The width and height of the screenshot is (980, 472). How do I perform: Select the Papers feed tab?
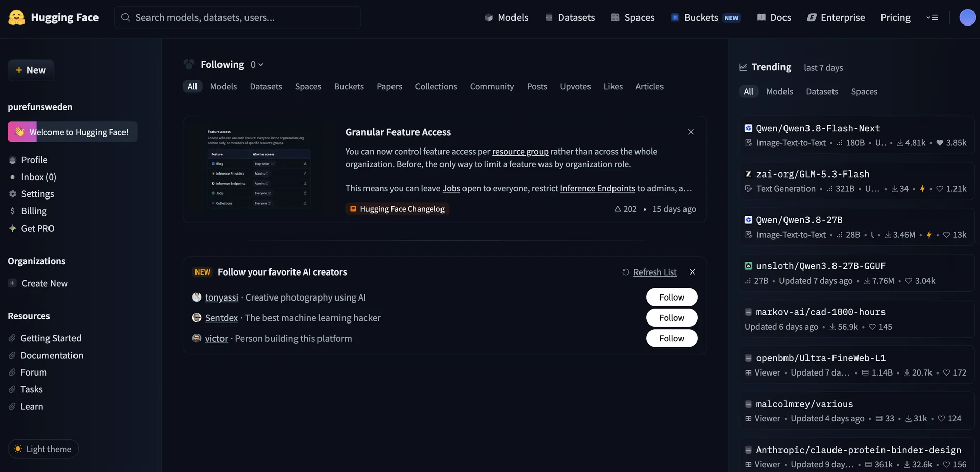389,86
